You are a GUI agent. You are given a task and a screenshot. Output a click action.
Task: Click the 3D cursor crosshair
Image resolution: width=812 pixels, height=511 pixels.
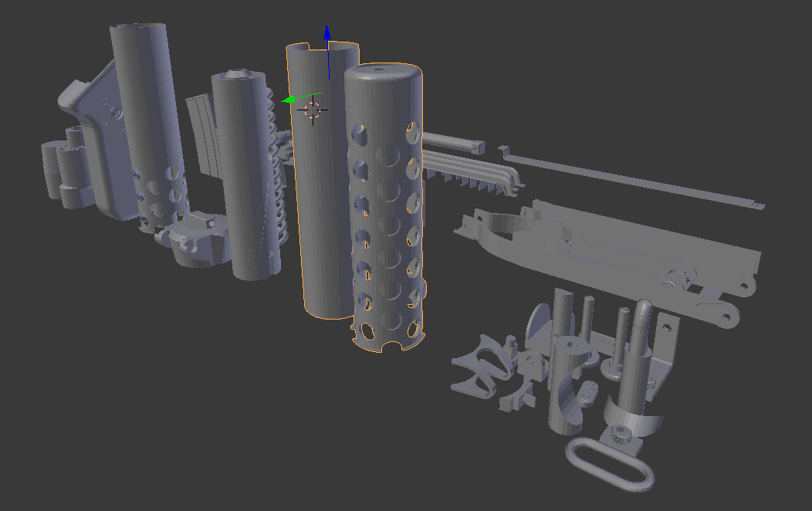tap(313, 110)
